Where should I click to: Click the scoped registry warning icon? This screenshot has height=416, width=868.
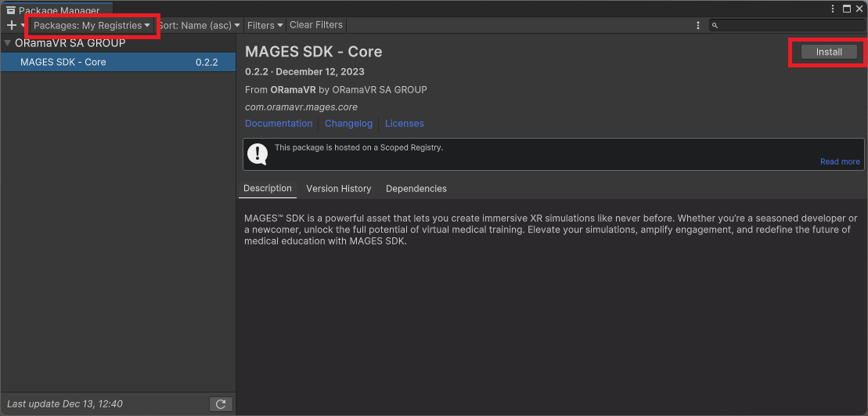pyautogui.click(x=258, y=154)
